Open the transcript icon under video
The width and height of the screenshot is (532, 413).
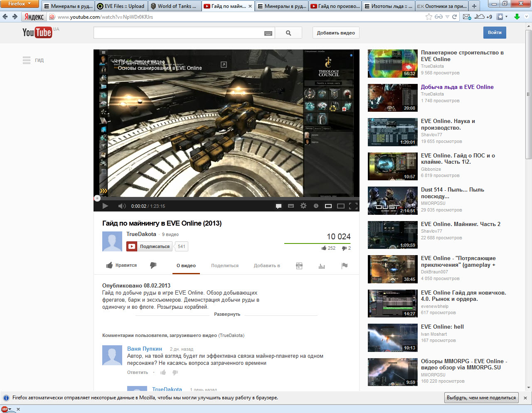click(x=299, y=266)
